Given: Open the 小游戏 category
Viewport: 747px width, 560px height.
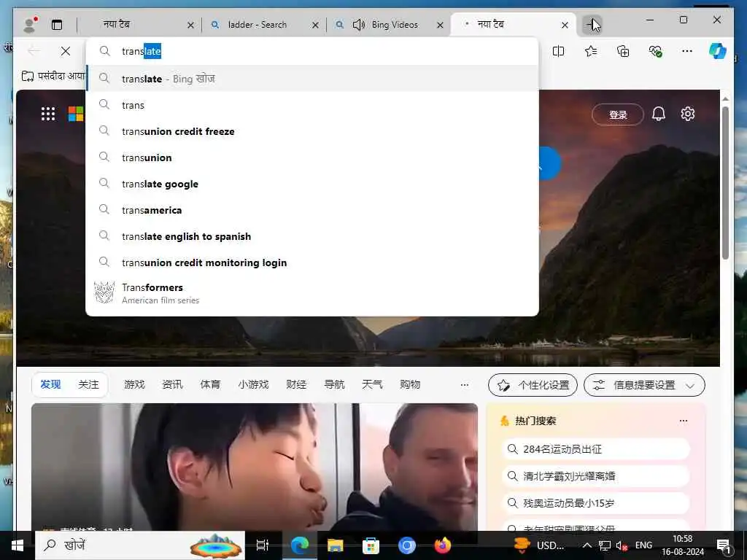Looking at the screenshot, I should point(253,384).
